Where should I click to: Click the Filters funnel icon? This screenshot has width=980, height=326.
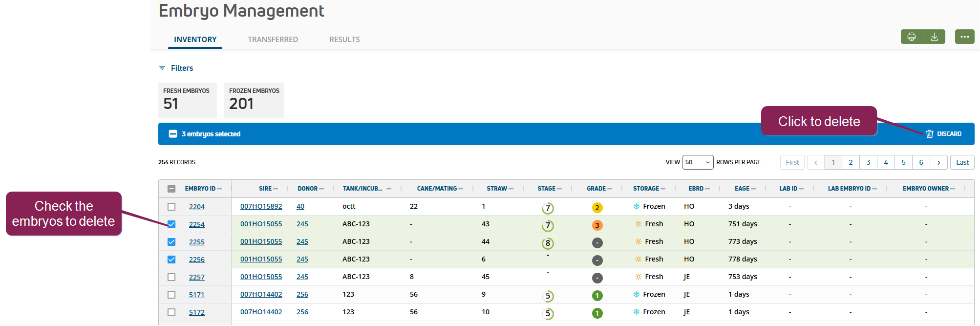point(162,68)
